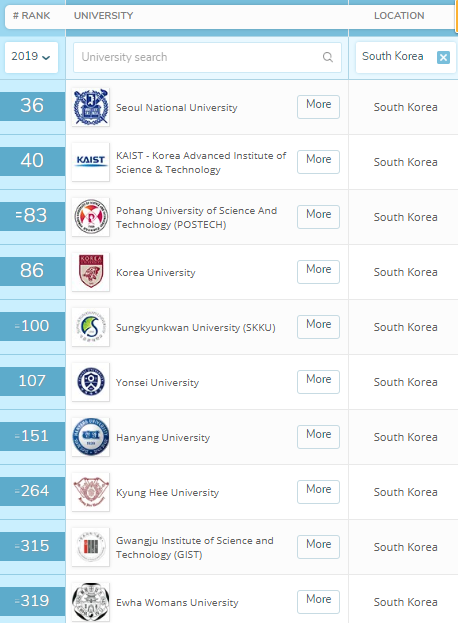
Task: Click More button for Korea University
Action: click(318, 272)
